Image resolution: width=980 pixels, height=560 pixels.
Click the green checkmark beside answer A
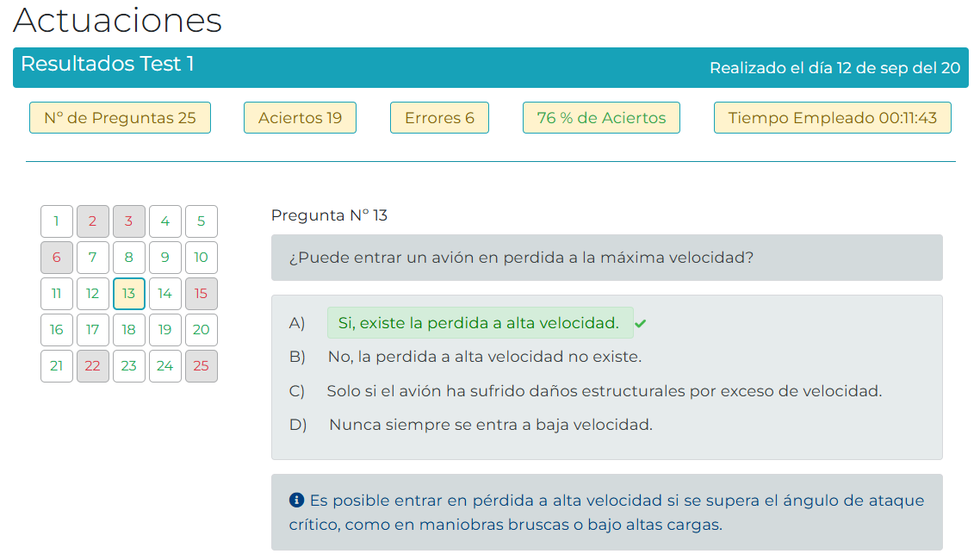640,324
